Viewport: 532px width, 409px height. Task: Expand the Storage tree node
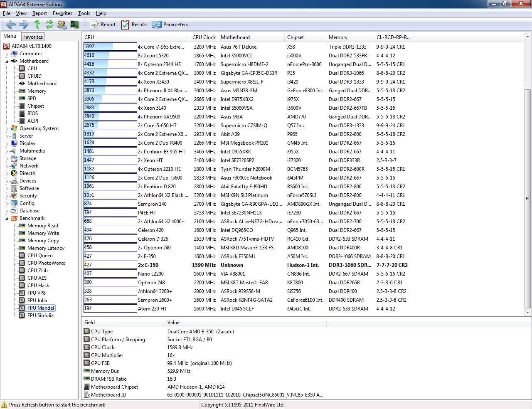pos(7,159)
